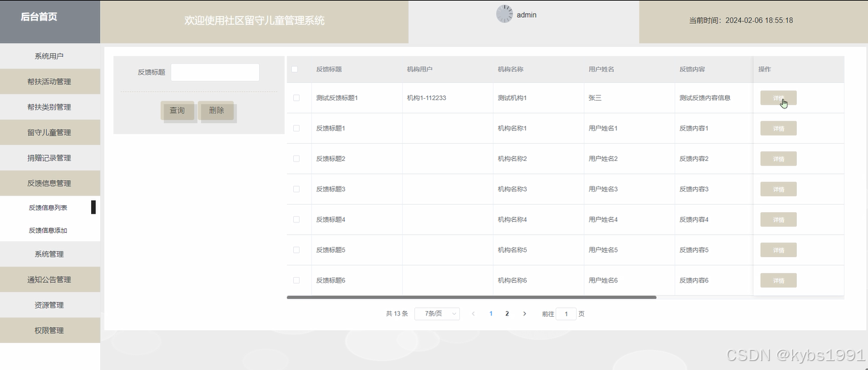Expand 捐赠记录管理 menu
Viewport: 868px width, 370px height.
tap(50, 158)
